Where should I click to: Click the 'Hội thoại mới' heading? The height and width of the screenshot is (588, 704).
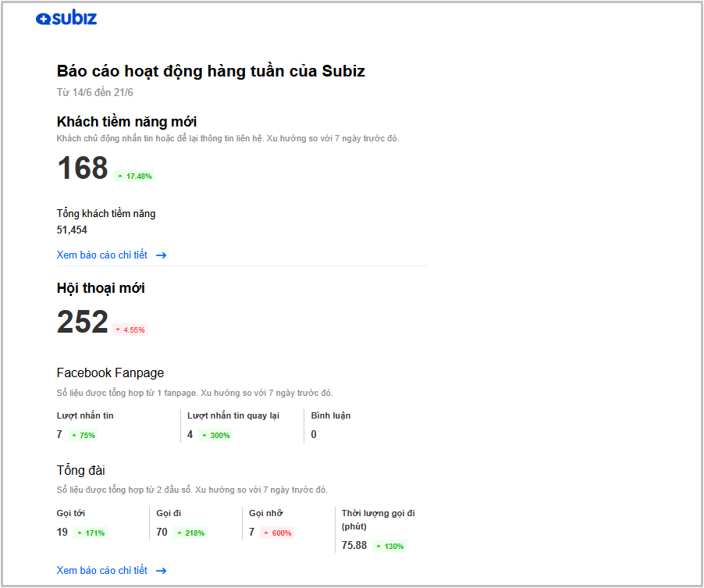101,288
